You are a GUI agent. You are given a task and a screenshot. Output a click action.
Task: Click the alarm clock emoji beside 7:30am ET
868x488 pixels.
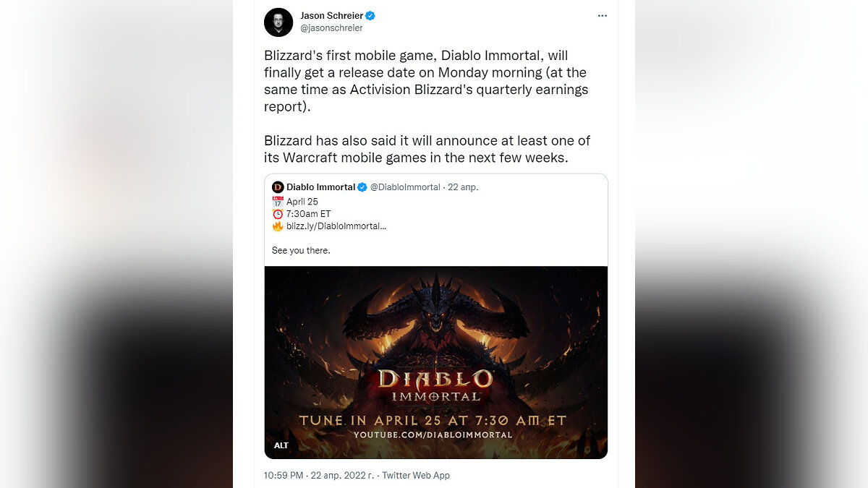coord(278,214)
